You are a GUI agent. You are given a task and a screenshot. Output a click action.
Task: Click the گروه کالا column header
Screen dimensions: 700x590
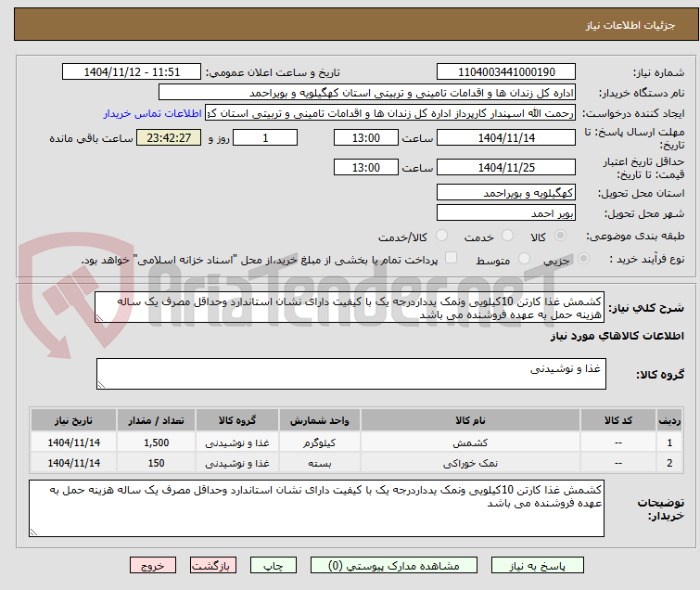[x=237, y=420]
